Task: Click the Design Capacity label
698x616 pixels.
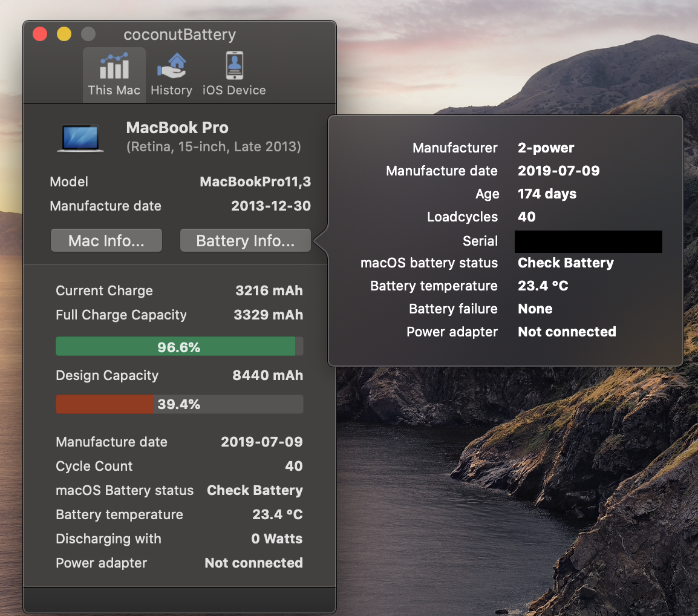Action: pos(107,376)
